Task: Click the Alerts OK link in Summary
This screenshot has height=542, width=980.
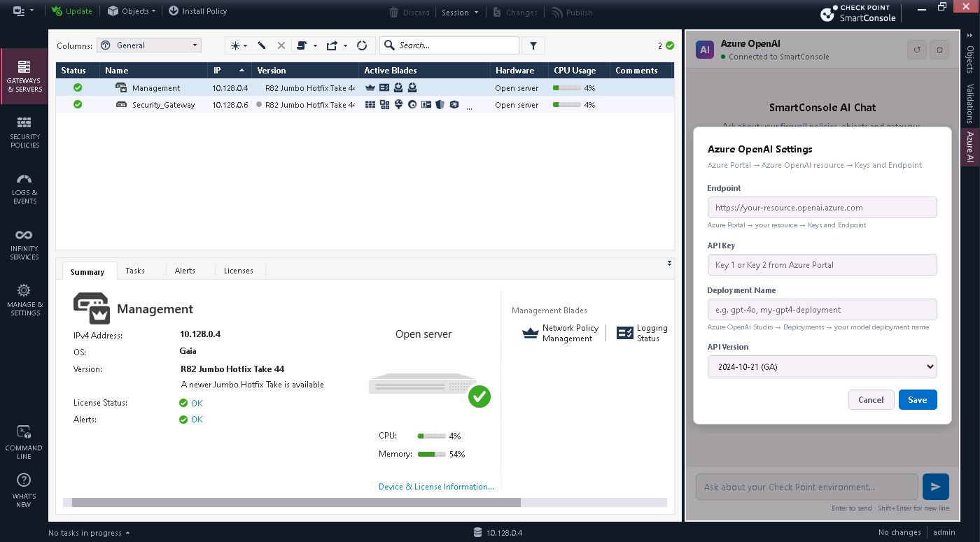Action: coord(197,420)
